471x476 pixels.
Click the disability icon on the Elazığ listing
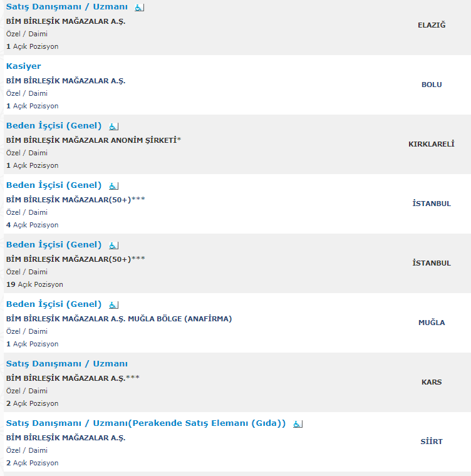139,8
